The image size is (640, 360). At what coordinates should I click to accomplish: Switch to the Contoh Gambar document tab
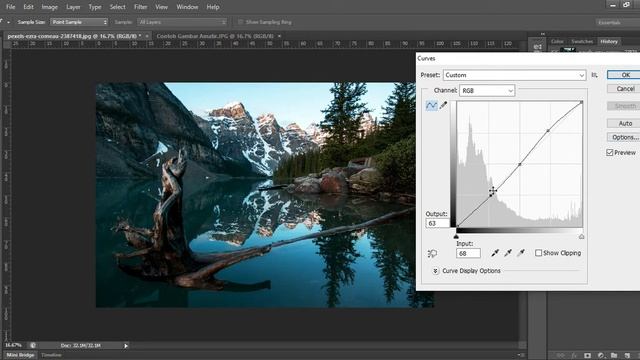pos(215,36)
